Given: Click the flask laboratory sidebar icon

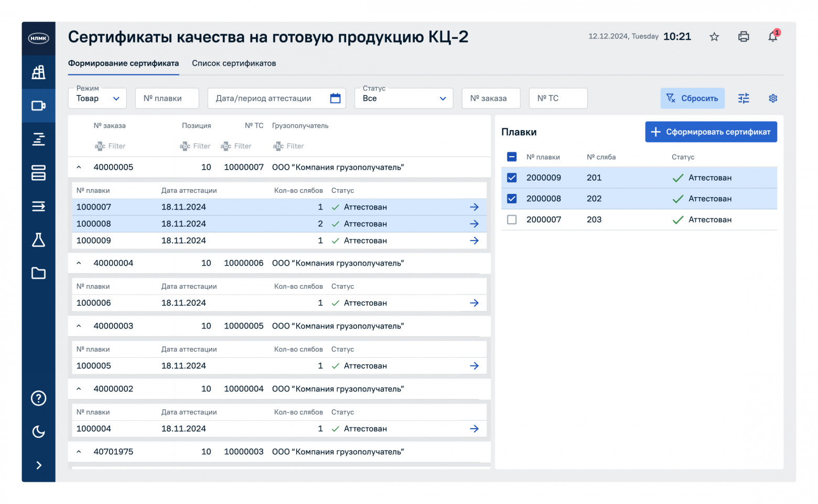Looking at the screenshot, I should (x=39, y=240).
